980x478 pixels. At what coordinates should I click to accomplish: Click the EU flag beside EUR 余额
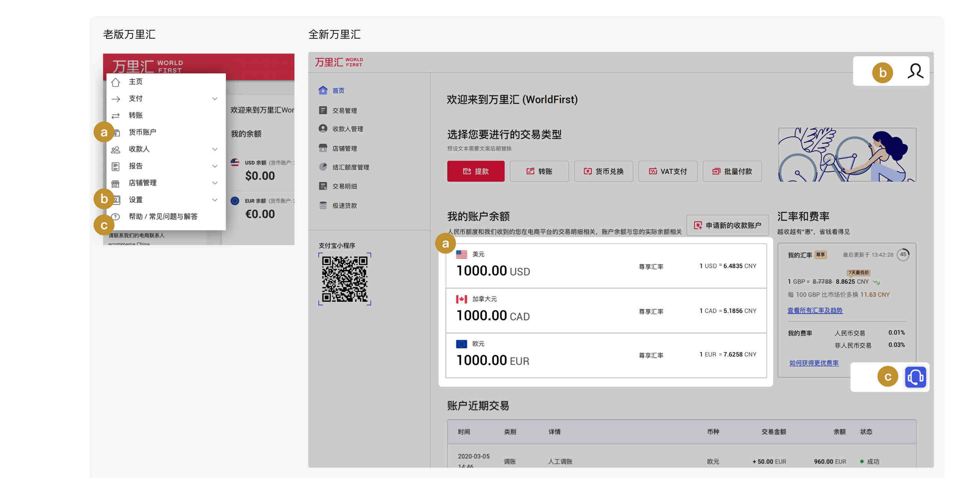pyautogui.click(x=235, y=201)
